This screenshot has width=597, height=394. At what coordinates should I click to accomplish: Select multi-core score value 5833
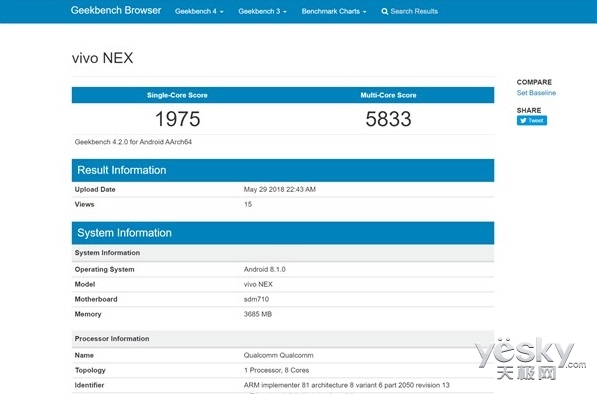[388, 119]
